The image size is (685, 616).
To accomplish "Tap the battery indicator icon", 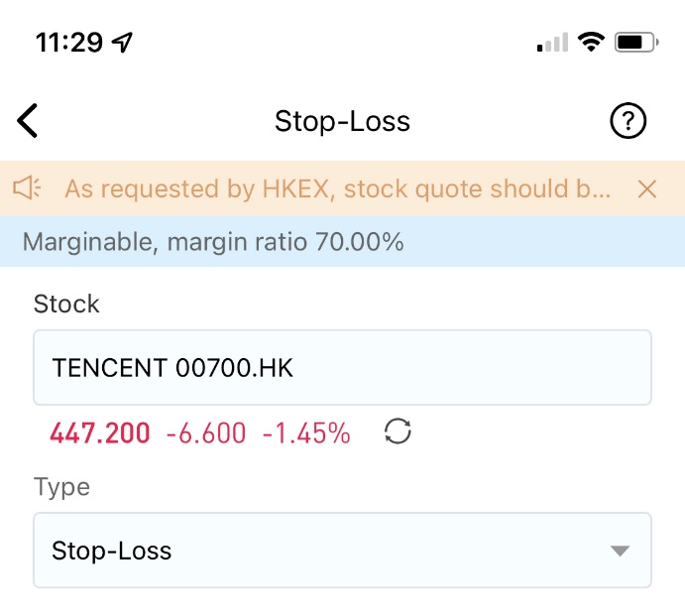I will point(636,43).
